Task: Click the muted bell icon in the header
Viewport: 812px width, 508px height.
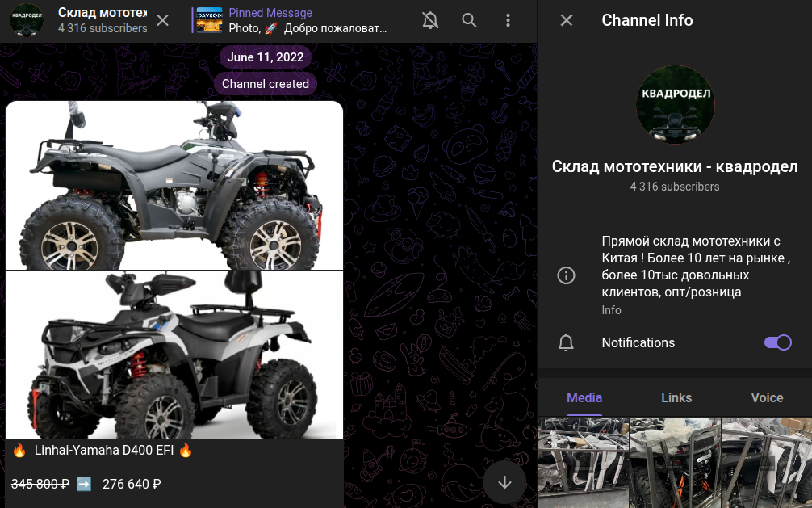Action: [x=430, y=20]
